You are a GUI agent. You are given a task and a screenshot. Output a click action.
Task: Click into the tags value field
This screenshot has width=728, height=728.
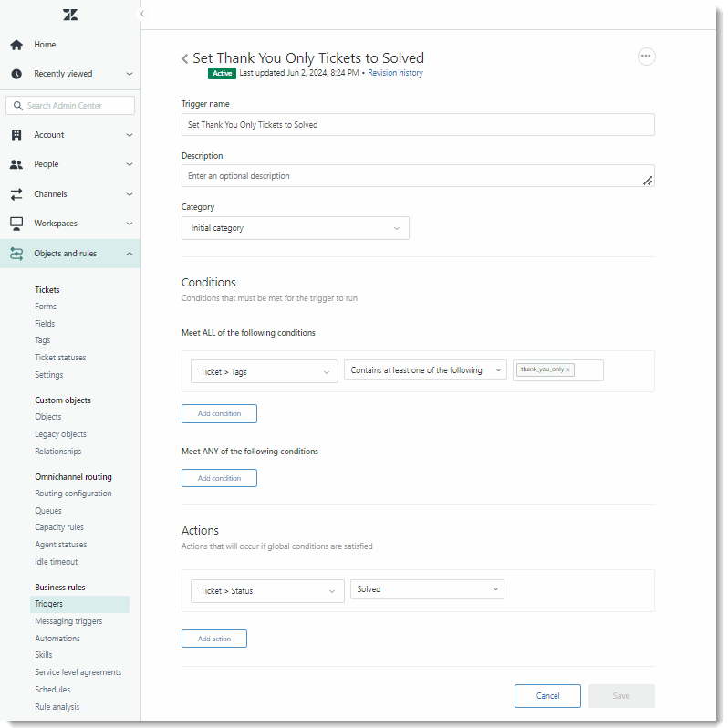click(588, 370)
